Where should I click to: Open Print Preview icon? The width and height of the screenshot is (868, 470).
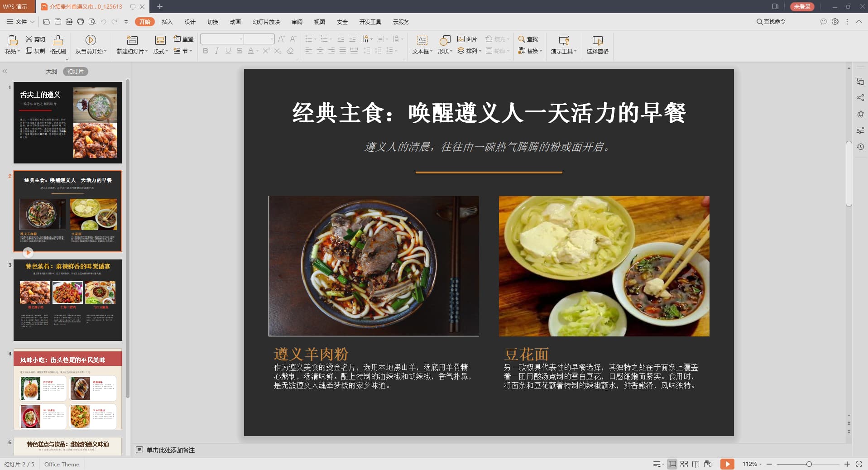(x=92, y=22)
